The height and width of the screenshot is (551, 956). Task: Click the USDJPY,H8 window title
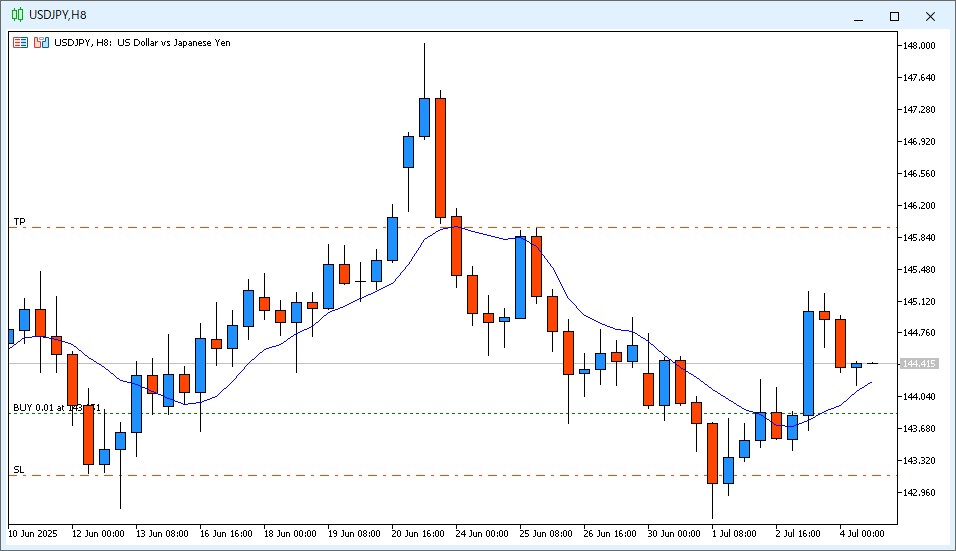58,15
